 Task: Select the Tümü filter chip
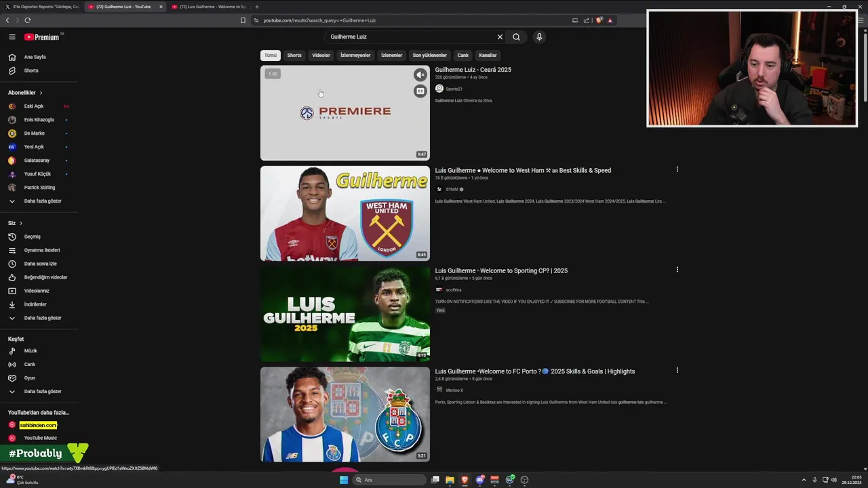(271, 56)
